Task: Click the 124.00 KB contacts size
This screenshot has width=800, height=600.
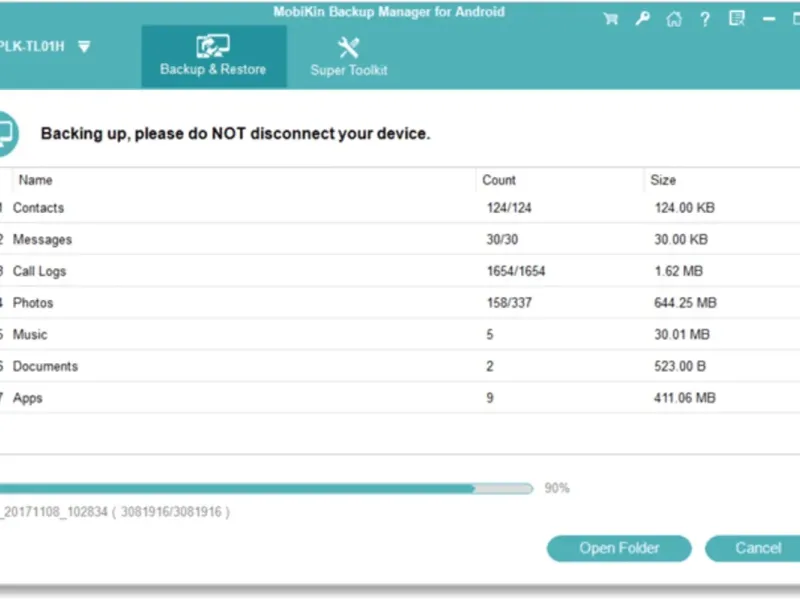Action: point(684,208)
